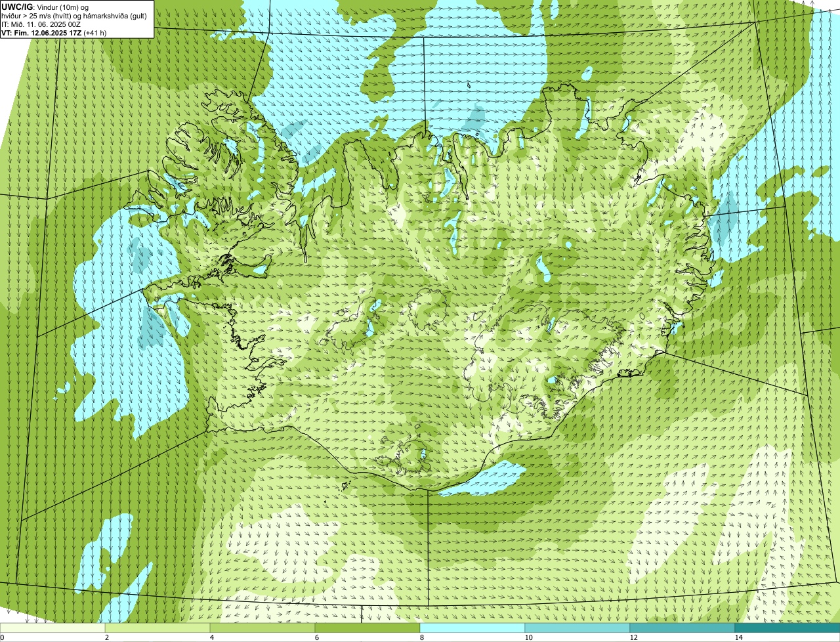Click the legend value "2"
Image resolution: width=840 pixels, height=642 pixels.
(106, 637)
